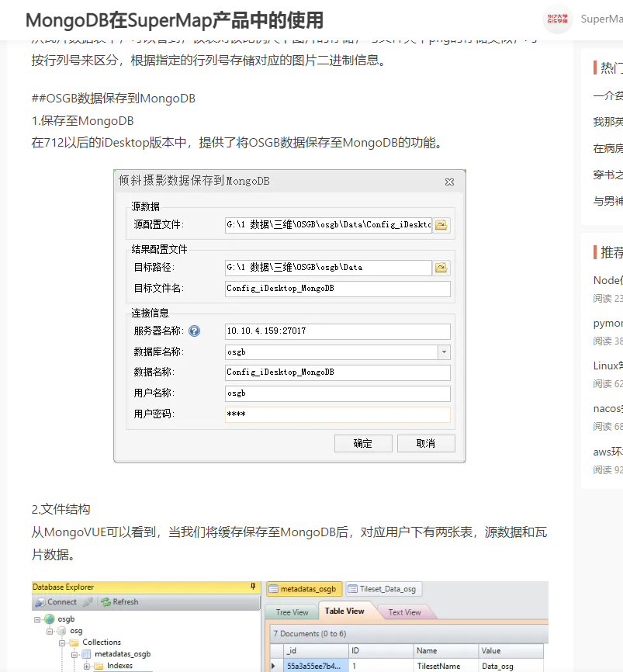Click the 917大学 GIS学院 author avatar
The width and height of the screenshot is (623, 672).
(558, 19)
